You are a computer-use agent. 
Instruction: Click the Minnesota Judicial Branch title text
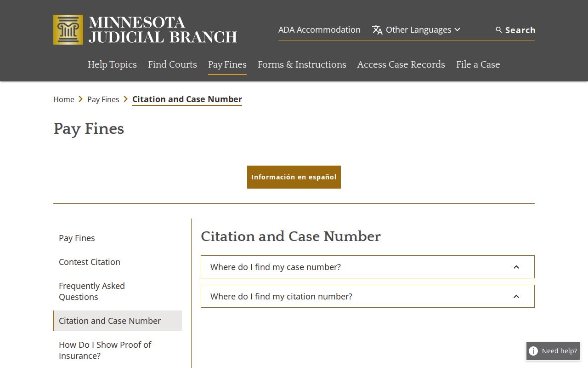coord(163,29)
